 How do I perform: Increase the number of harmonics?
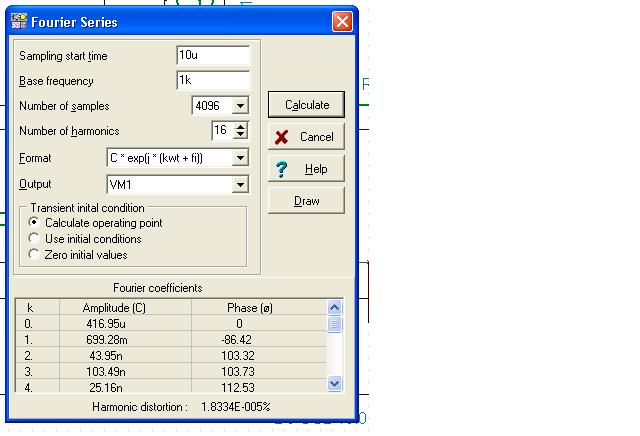241,127
